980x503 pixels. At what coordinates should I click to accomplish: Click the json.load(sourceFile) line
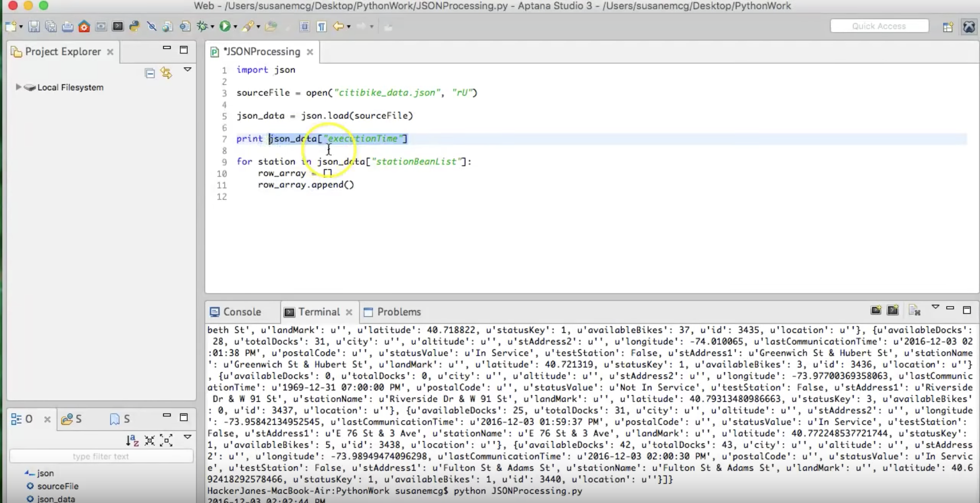pos(325,115)
